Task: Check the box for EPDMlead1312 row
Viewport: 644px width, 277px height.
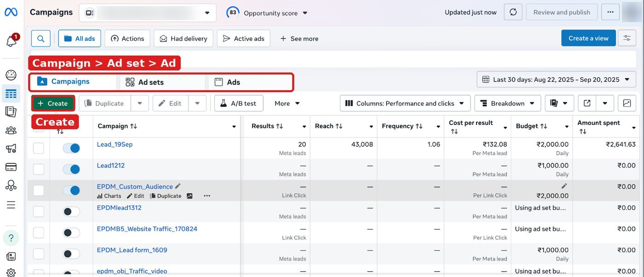Action: pos(39,212)
